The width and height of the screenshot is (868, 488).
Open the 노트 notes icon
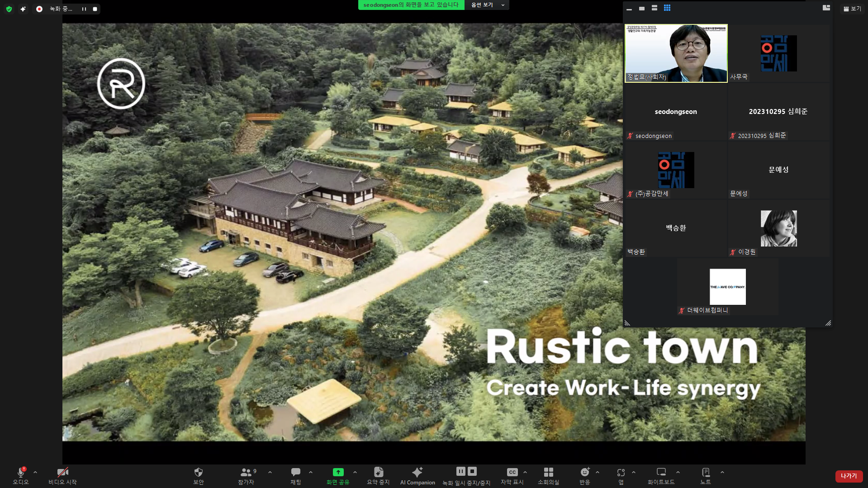(706, 475)
